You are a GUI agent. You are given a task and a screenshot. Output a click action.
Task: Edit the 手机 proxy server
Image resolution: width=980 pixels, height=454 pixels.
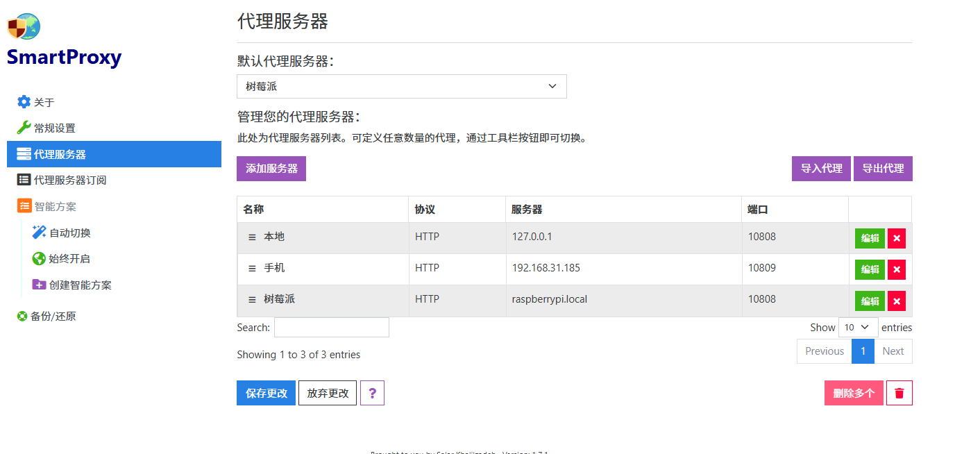click(869, 269)
